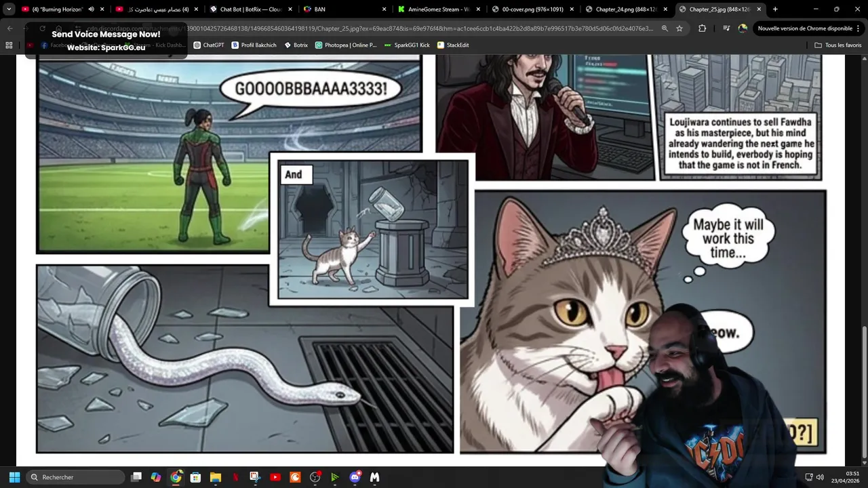
Task: Open Snipping Tool from the taskbar
Action: point(255,477)
